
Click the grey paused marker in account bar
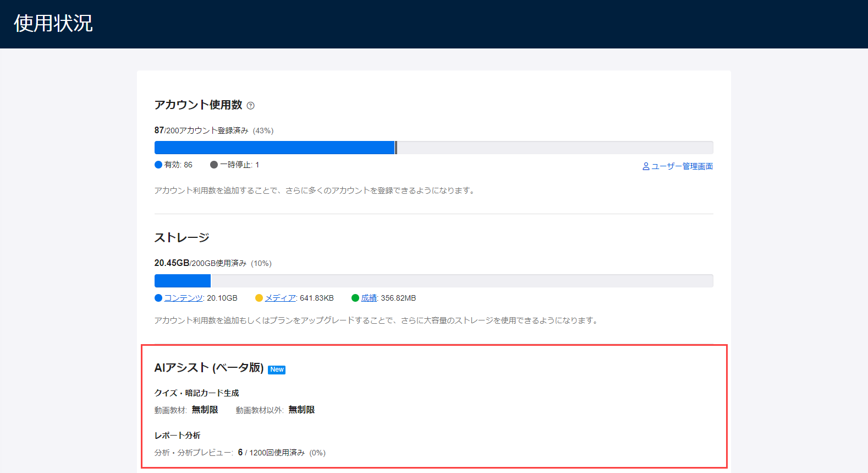396,148
